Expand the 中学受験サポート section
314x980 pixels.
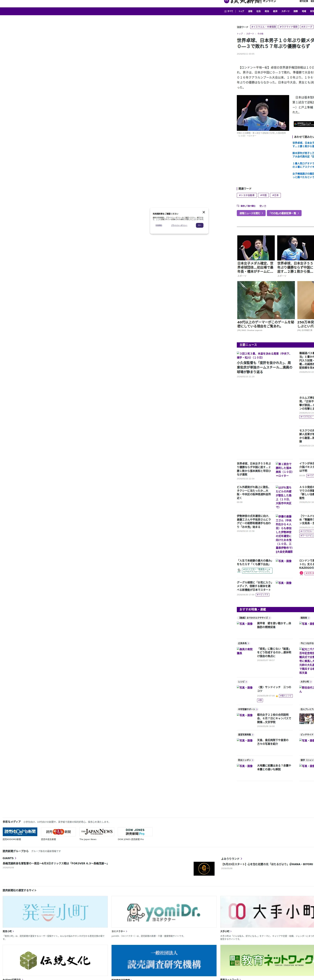[x=248, y=709]
